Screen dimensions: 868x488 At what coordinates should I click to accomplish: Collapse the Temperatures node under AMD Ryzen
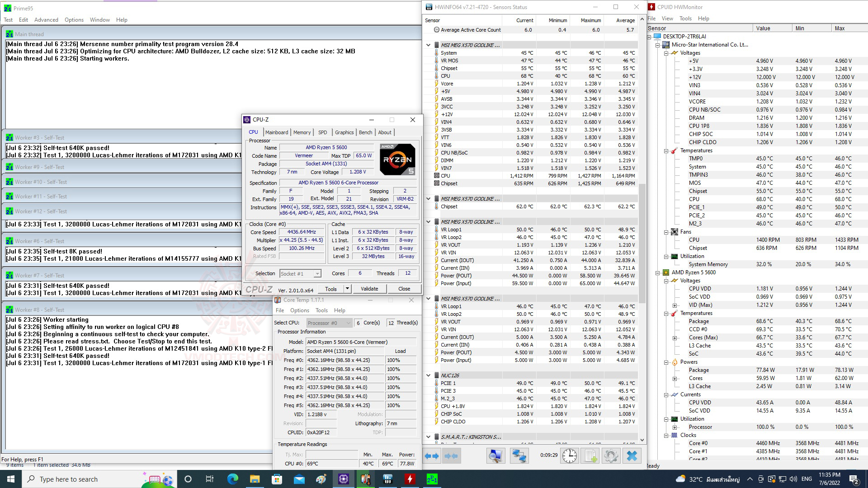(666, 313)
